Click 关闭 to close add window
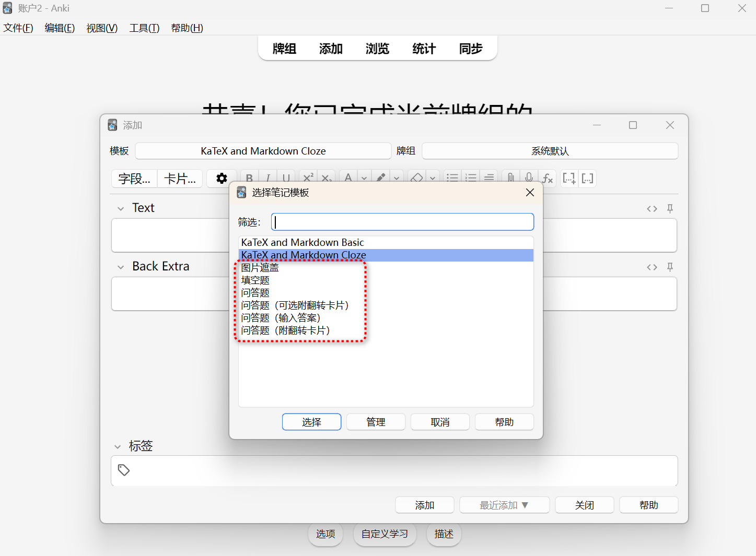756x556 pixels. (584, 505)
